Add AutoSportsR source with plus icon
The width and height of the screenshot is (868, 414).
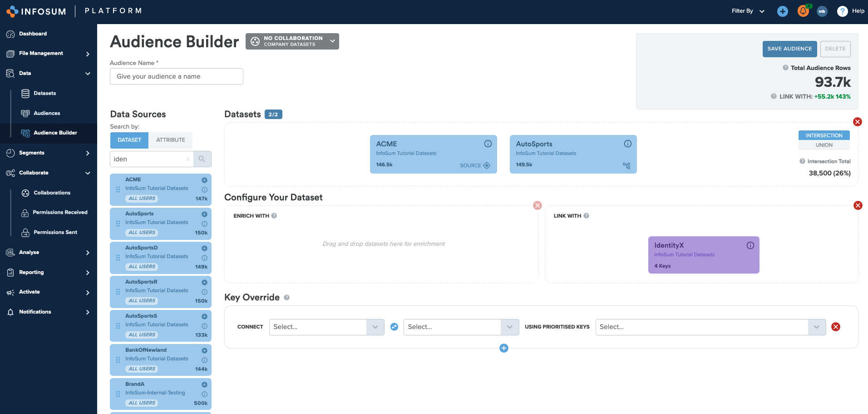[204, 282]
